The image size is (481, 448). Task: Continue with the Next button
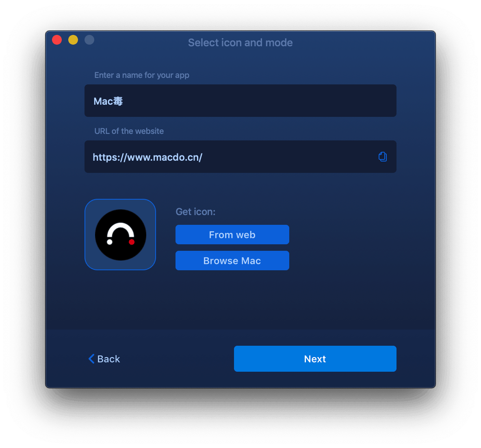click(x=315, y=359)
